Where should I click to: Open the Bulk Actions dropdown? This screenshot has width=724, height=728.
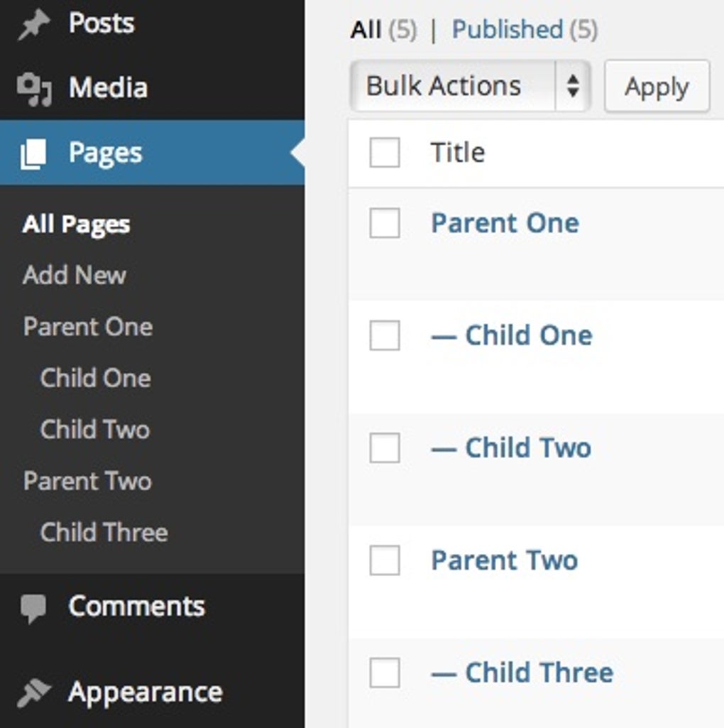pos(470,85)
